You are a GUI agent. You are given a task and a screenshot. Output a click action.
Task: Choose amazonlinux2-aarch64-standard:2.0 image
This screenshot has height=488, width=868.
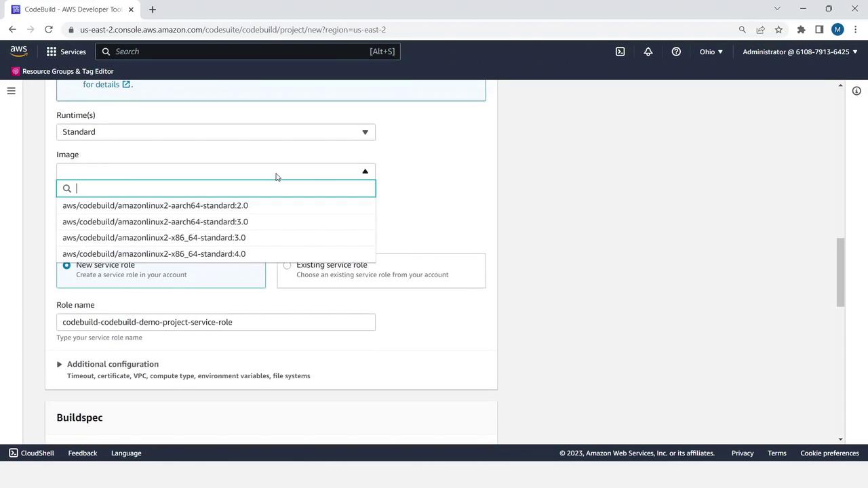pyautogui.click(x=216, y=205)
